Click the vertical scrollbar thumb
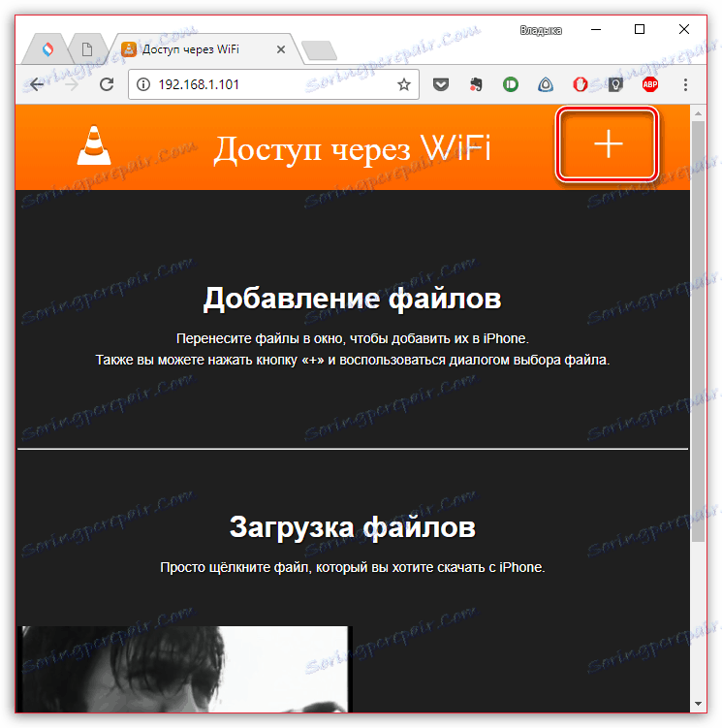 (698, 331)
